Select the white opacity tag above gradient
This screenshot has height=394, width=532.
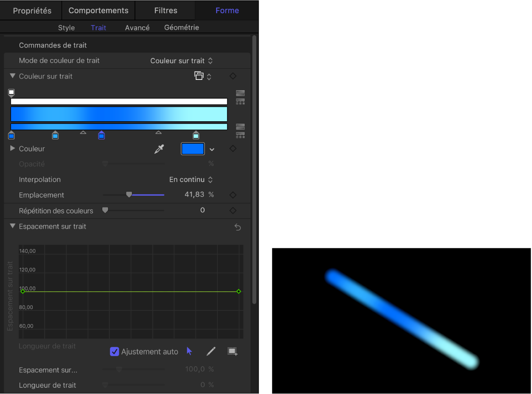pos(12,93)
